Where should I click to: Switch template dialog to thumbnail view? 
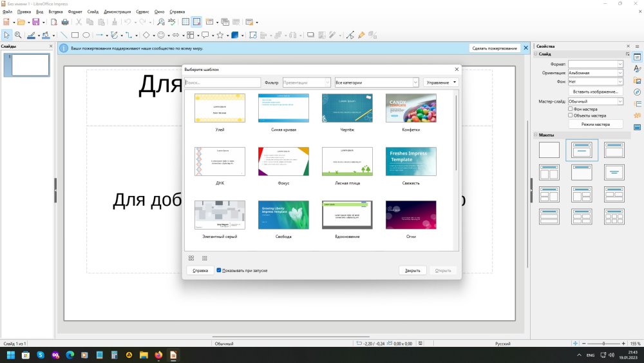point(191,258)
